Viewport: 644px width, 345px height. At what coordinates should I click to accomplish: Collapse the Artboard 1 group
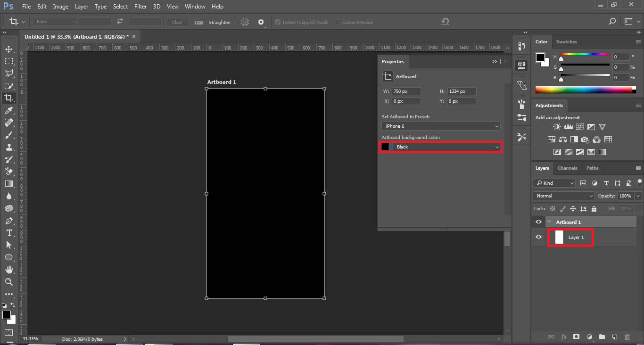pos(549,222)
